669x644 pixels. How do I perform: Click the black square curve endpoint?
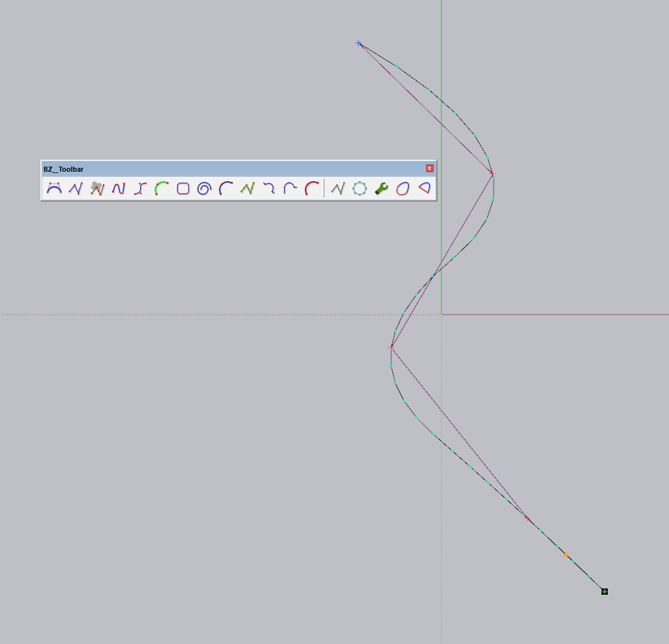pyautogui.click(x=605, y=592)
